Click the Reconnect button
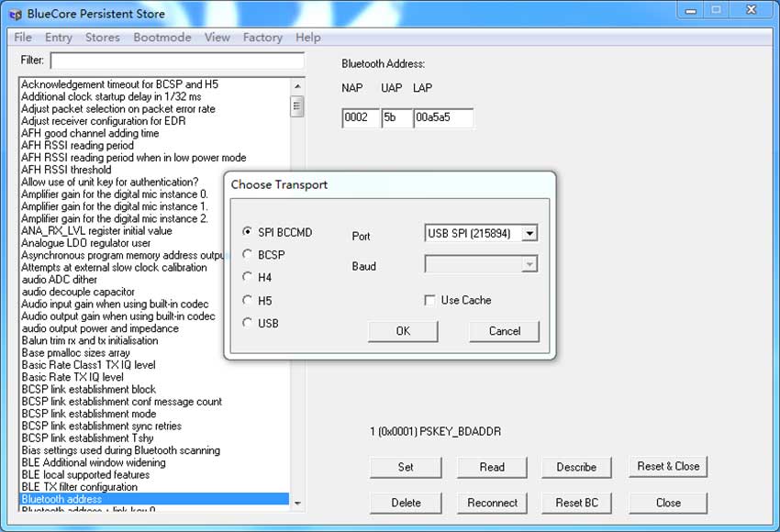780x532 pixels. point(492,503)
